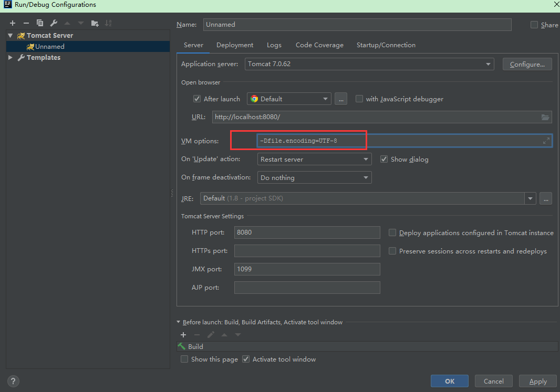Open the browse folder icon in the URL field
560x392 pixels.
coord(545,117)
